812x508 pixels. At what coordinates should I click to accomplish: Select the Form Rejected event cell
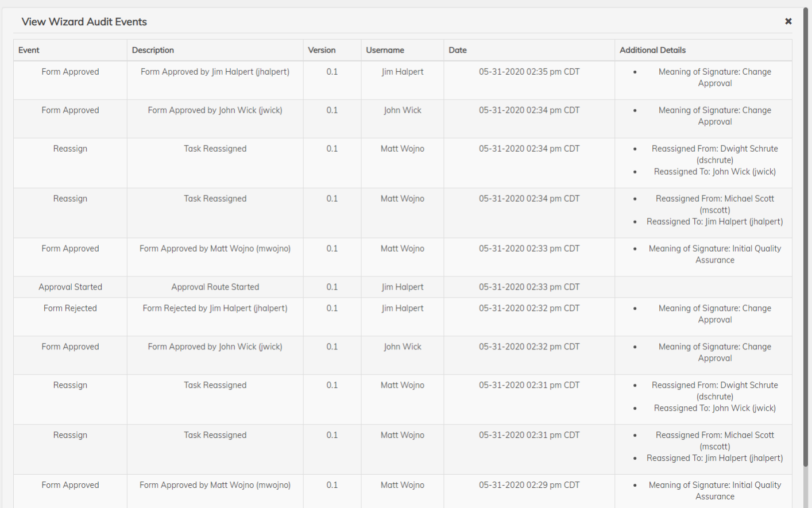pyautogui.click(x=70, y=308)
